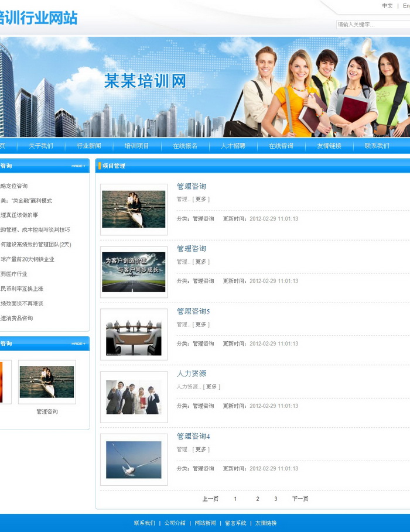Image resolution: width=410 pixels, height=532 pixels.
Task: Open the seagull thumbnail for 管理咨询4
Action: 134,460
